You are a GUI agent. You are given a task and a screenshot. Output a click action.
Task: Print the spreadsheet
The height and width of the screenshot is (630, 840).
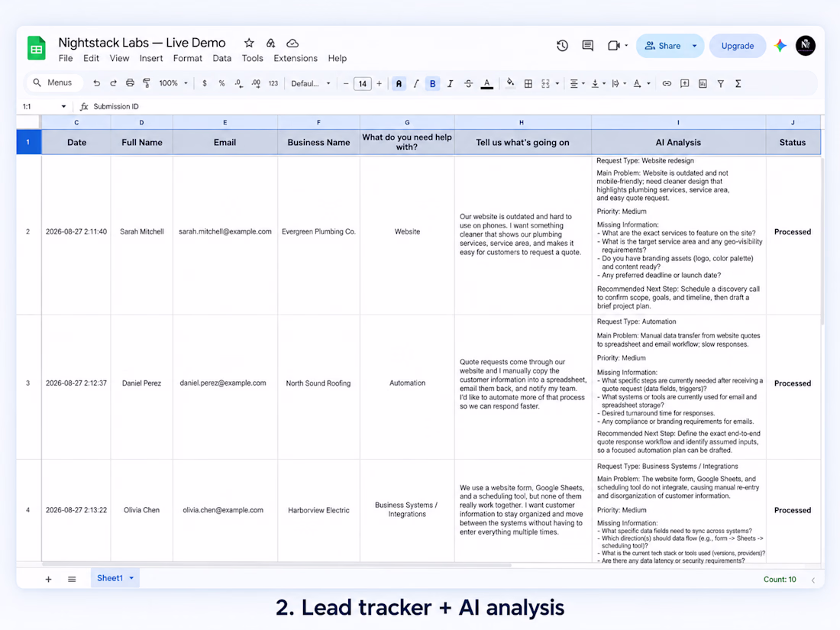pos(130,83)
